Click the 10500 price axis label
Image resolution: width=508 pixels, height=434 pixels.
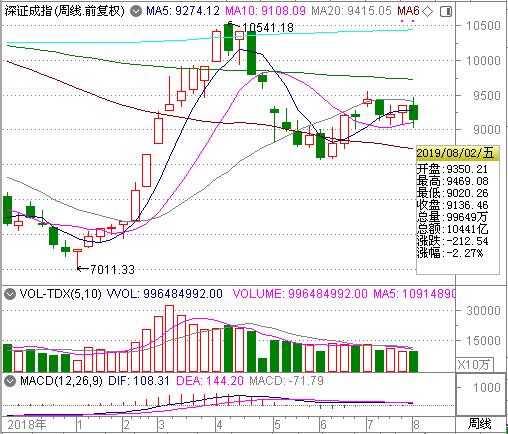tap(483, 26)
